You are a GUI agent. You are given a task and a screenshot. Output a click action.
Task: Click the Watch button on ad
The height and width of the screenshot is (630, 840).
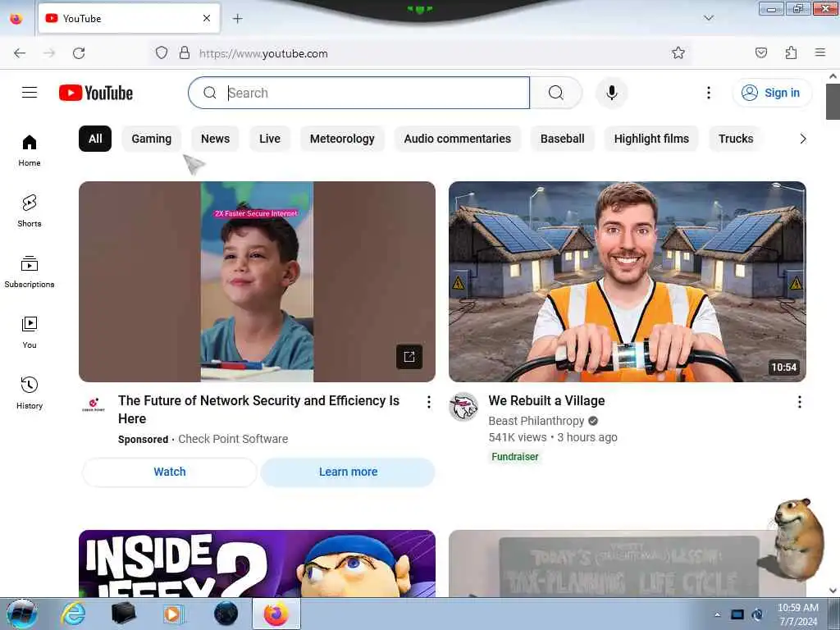click(170, 472)
